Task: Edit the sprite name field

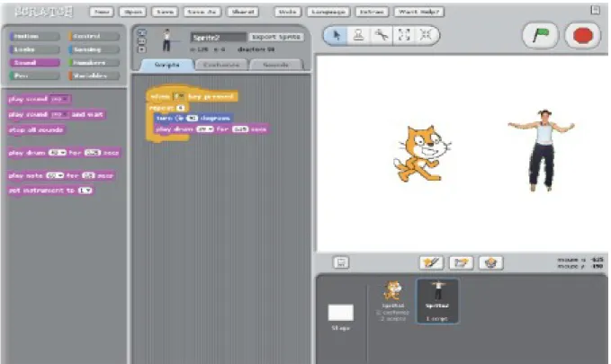Action: point(218,38)
